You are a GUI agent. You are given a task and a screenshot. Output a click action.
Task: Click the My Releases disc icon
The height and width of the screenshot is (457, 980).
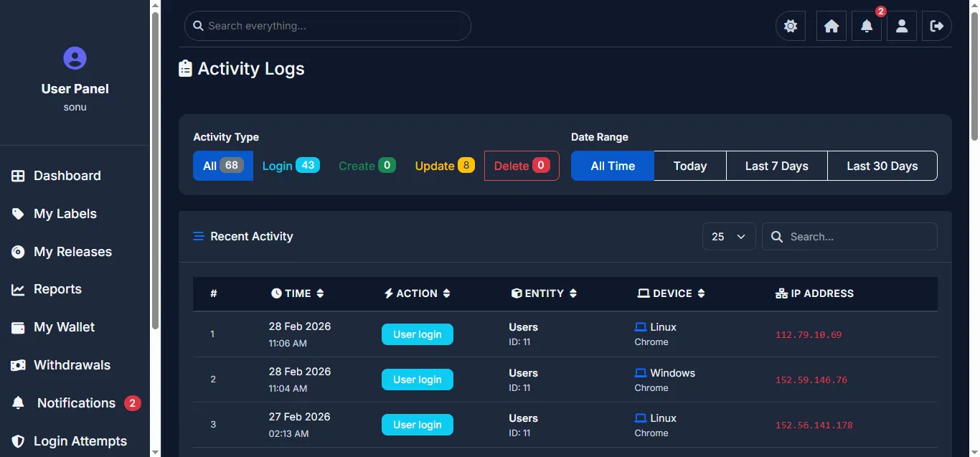pyautogui.click(x=18, y=252)
